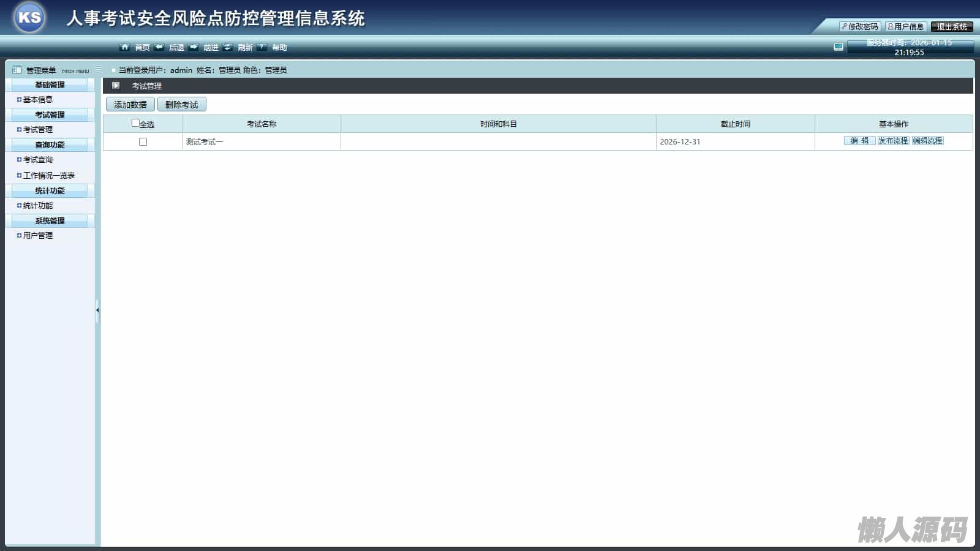Viewport: 980px width, 551px height.
Task: Click the back arrow icon beside 后退
Action: pyautogui.click(x=159, y=47)
